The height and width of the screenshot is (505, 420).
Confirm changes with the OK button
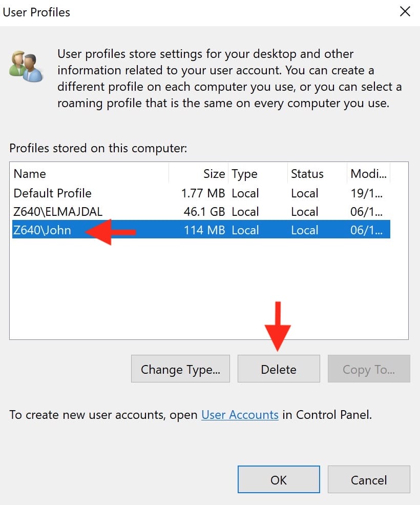(x=279, y=479)
